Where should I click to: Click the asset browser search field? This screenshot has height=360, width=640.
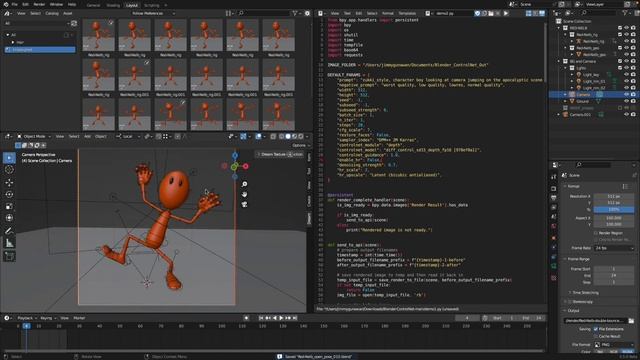pyautogui.click(x=263, y=13)
